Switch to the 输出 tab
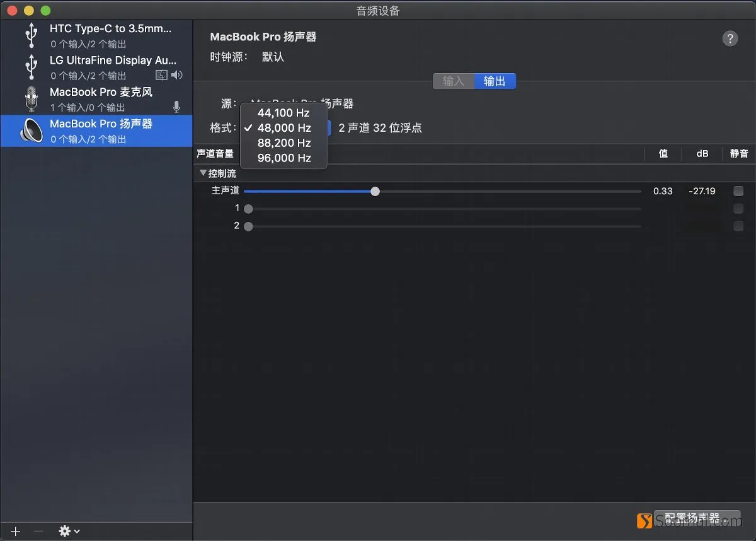756x541 pixels. coord(495,81)
